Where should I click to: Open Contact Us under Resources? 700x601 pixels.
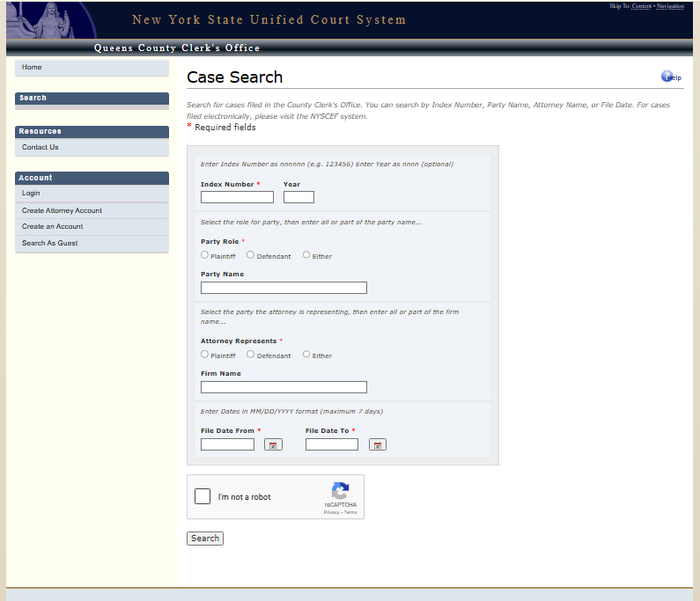(x=41, y=148)
